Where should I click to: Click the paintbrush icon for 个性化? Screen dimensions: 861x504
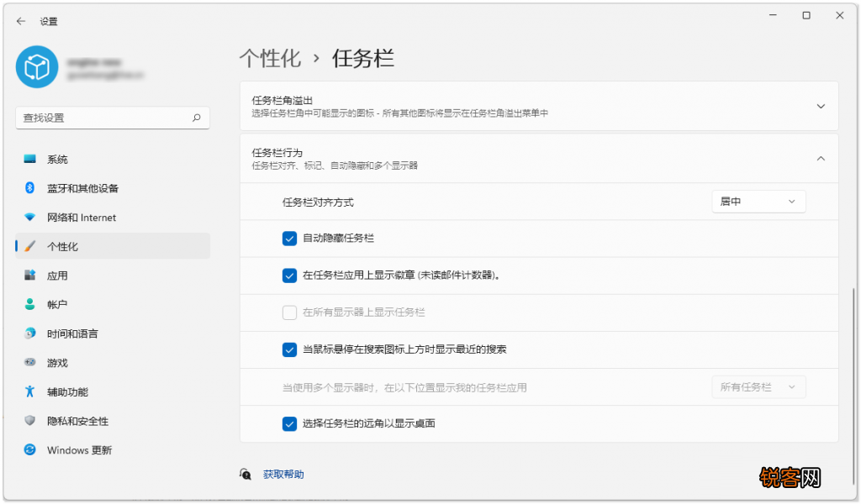click(29, 246)
